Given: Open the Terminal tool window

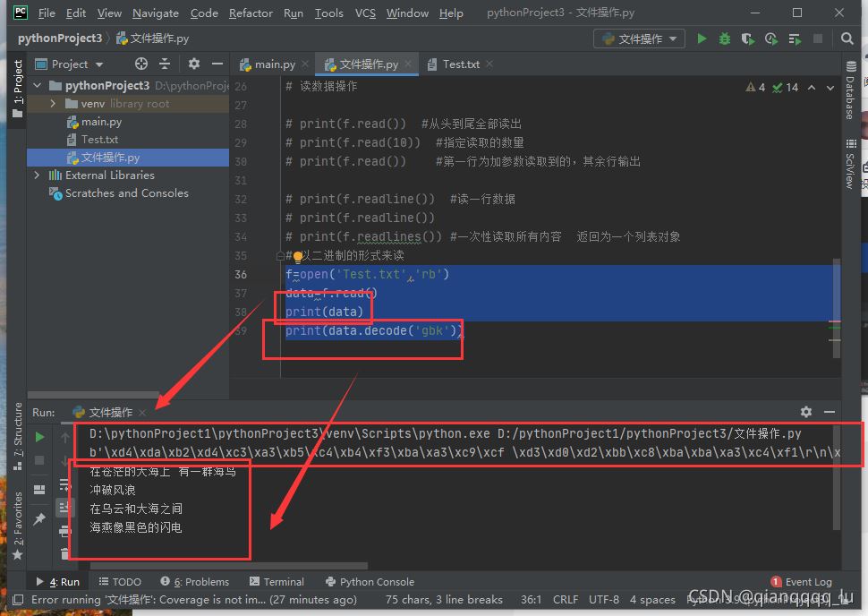Looking at the screenshot, I should (277, 581).
